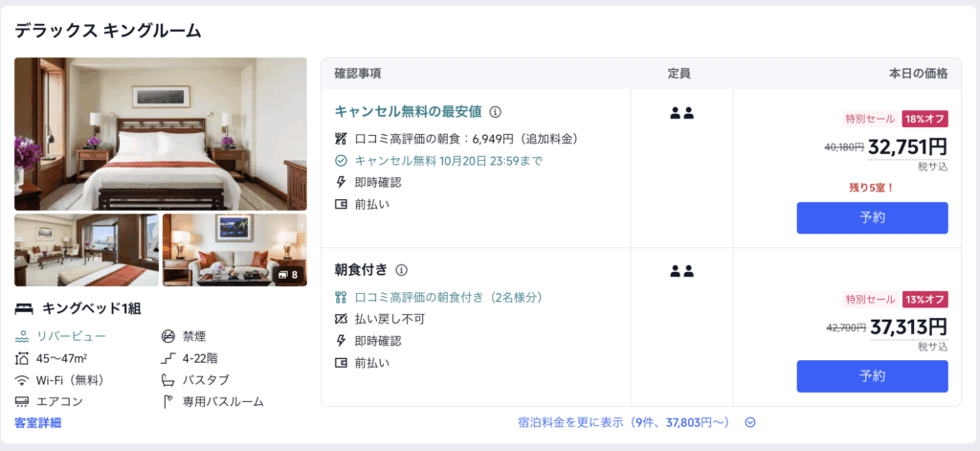Reserve the 32,751円 free-cancel rate

[872, 217]
